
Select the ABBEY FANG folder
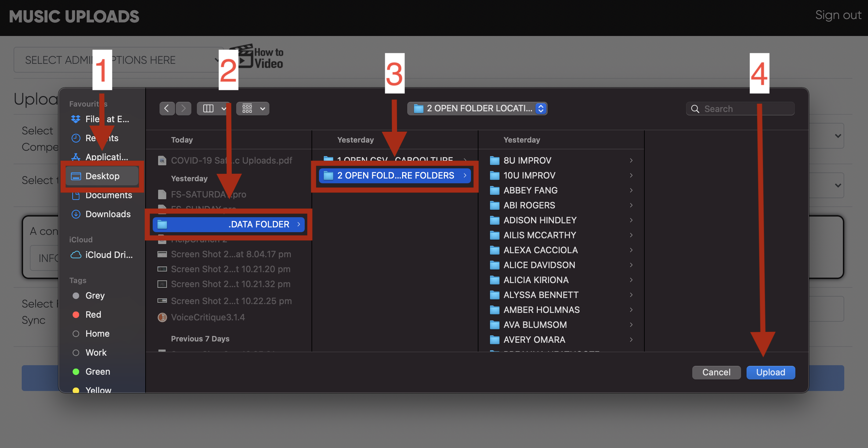[530, 190]
